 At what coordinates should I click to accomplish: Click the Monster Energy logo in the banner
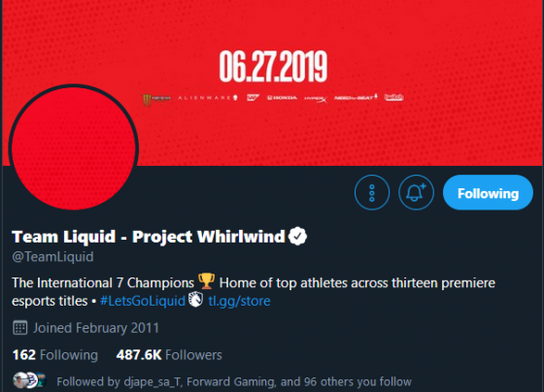(156, 100)
